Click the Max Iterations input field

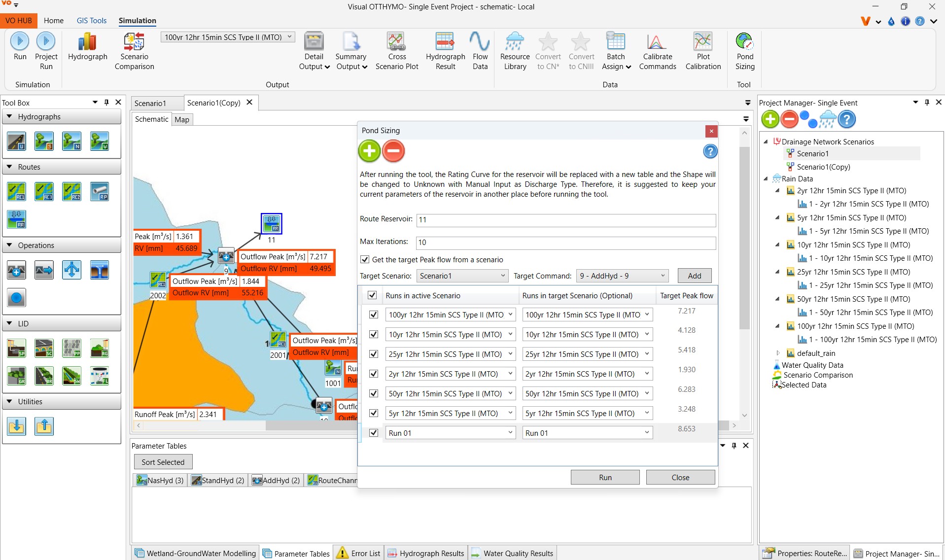566,242
